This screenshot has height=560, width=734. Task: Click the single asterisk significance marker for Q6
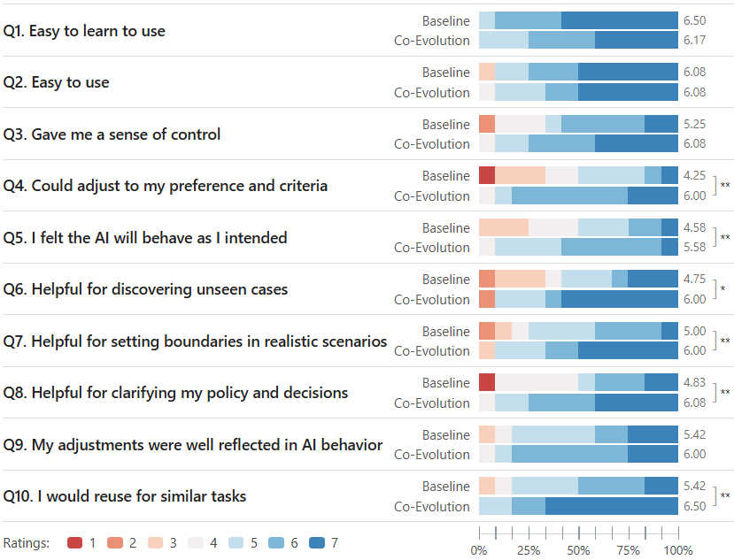tap(723, 289)
